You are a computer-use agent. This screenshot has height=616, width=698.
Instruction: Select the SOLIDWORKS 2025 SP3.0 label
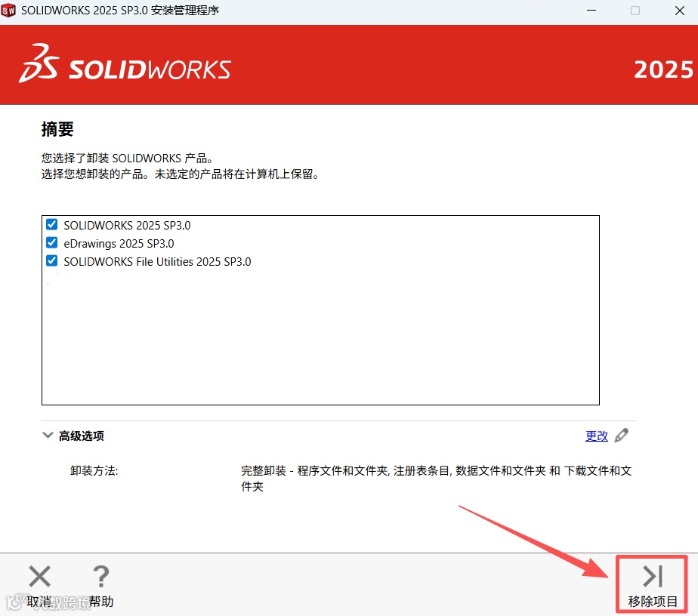click(x=127, y=226)
